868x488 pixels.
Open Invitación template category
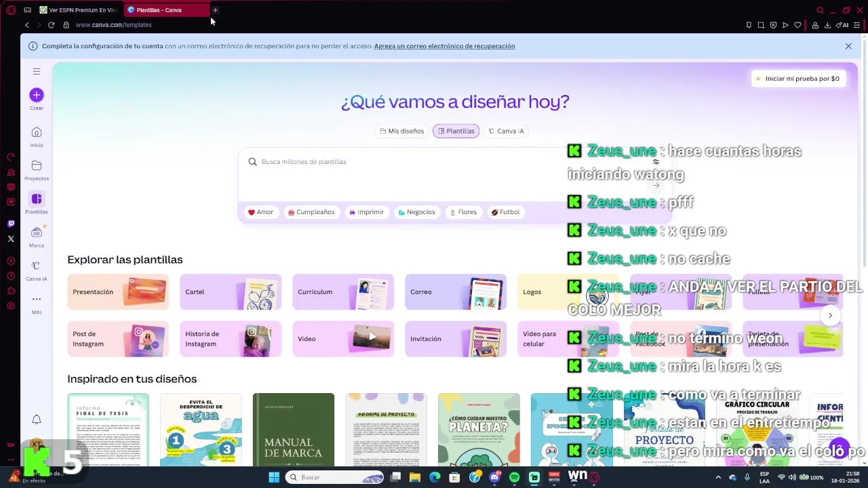[456, 339]
